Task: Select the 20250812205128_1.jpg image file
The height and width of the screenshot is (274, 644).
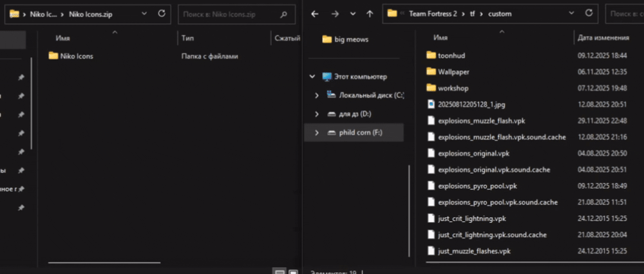Action: [469, 104]
